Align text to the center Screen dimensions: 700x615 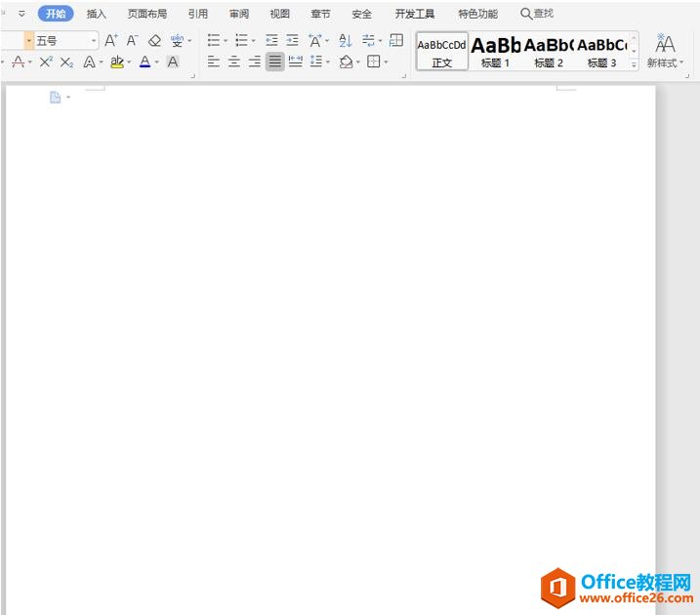coord(234,61)
